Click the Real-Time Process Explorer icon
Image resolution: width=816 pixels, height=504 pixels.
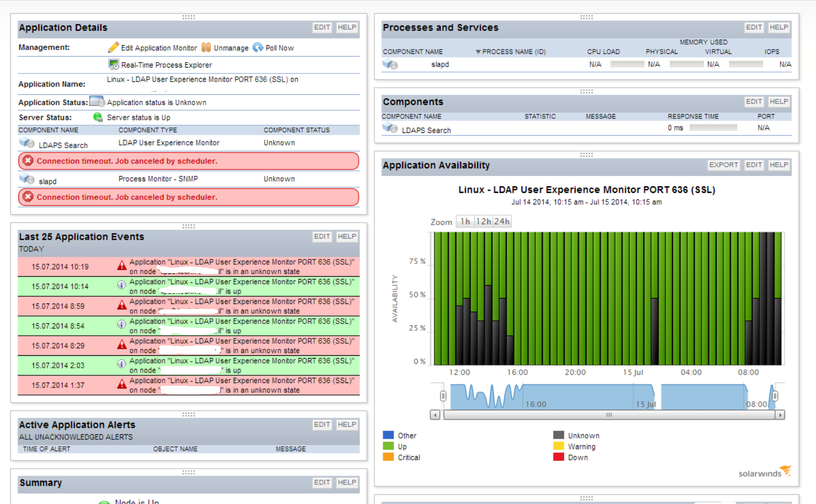point(113,64)
